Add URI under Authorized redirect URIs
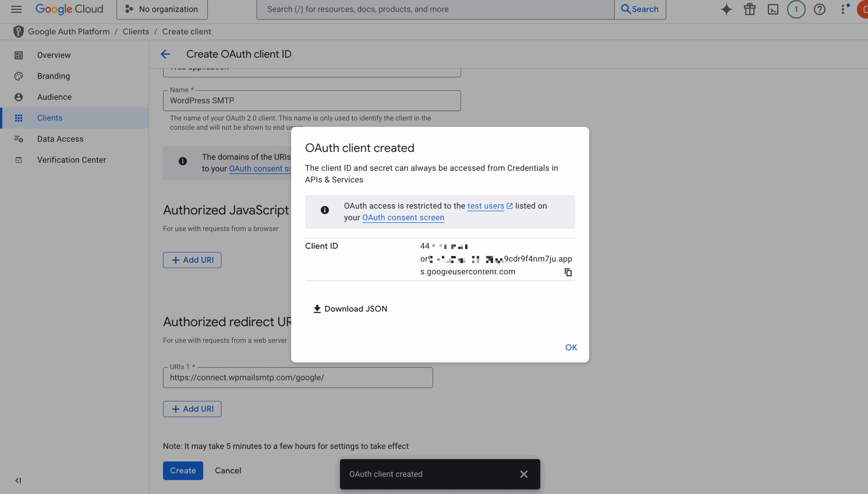Screen dimensions: 868x494 point(192,409)
